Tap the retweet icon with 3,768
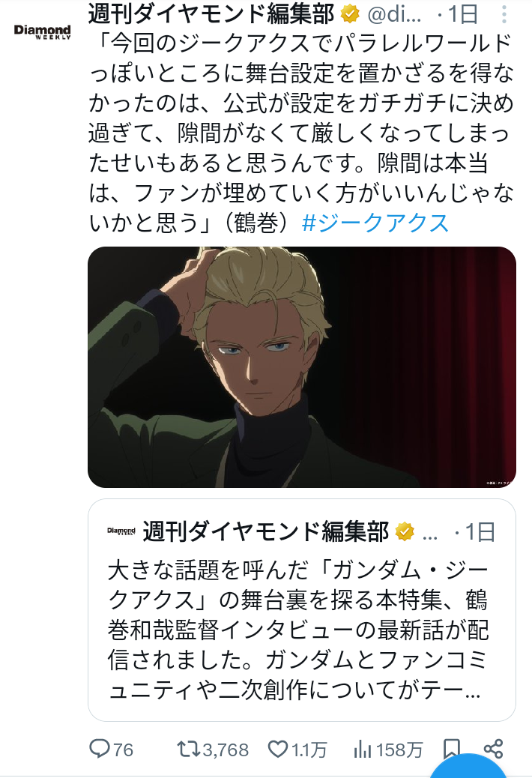This screenshot has width=532, height=778. coord(189,749)
